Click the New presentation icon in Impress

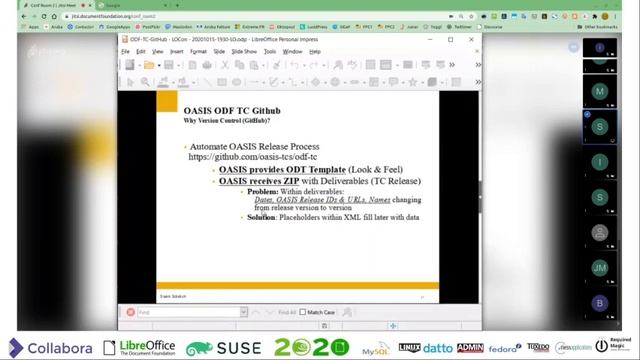point(130,65)
